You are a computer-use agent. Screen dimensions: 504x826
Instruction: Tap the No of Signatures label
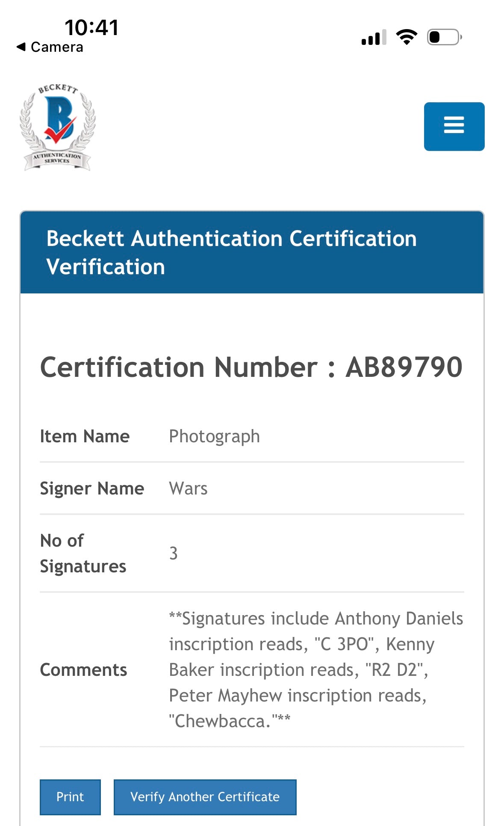point(83,553)
